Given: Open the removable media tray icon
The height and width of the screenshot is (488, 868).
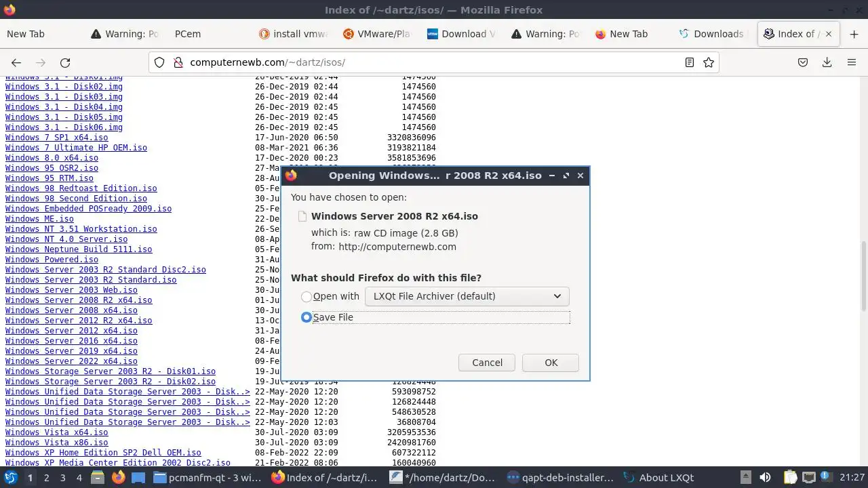Looking at the screenshot, I should [x=745, y=478].
